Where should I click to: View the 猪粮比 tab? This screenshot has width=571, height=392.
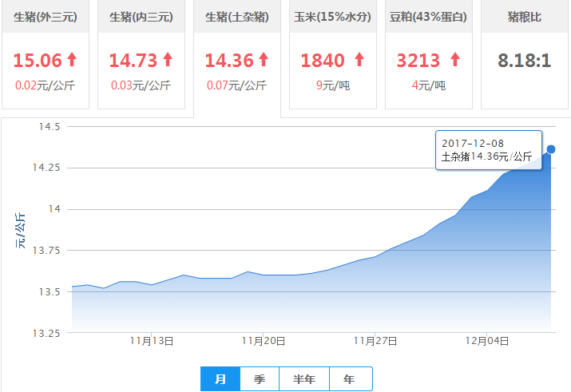pos(524,17)
